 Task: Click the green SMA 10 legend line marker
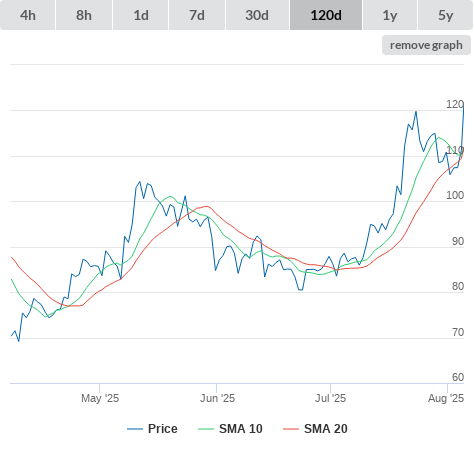tap(206, 429)
